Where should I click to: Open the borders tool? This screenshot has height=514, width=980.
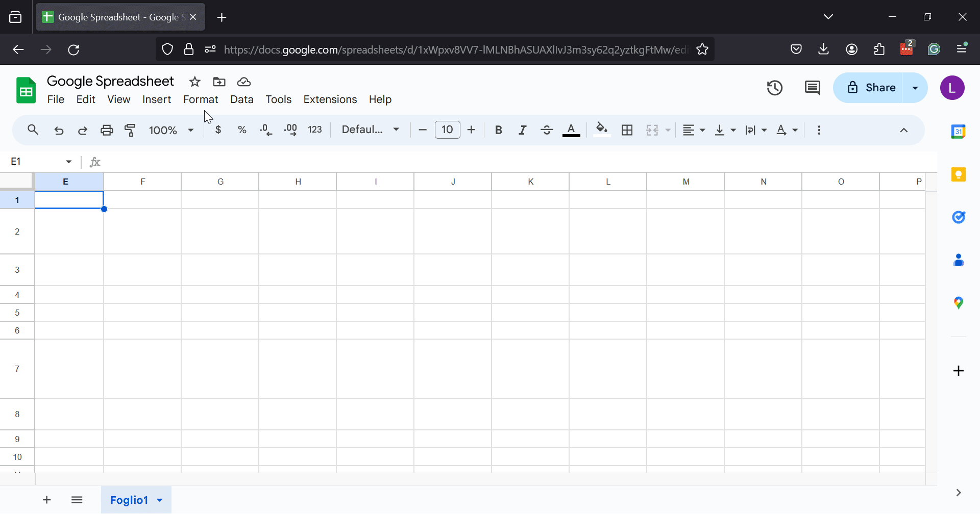tap(627, 130)
